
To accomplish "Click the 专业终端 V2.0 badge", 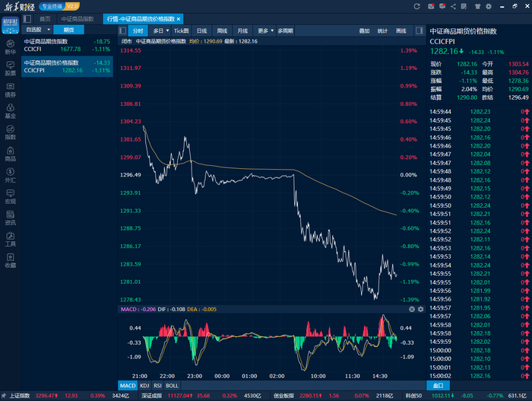I will [59, 6].
